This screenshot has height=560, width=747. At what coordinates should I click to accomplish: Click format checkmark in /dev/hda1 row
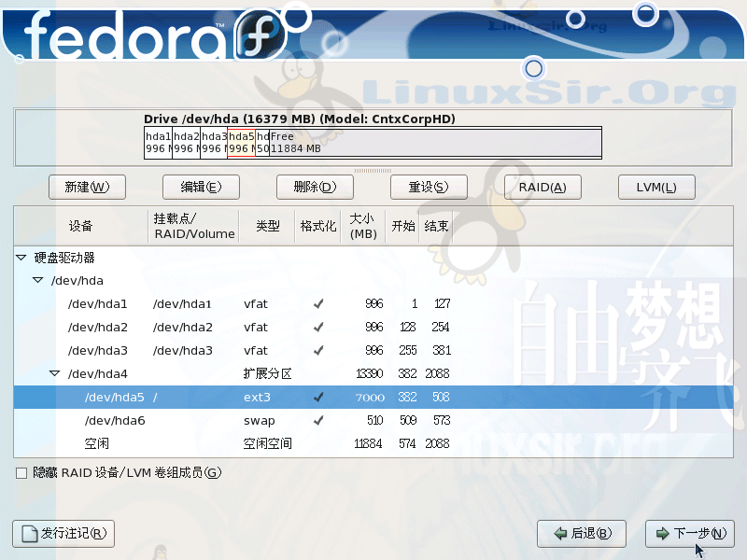pos(318,304)
